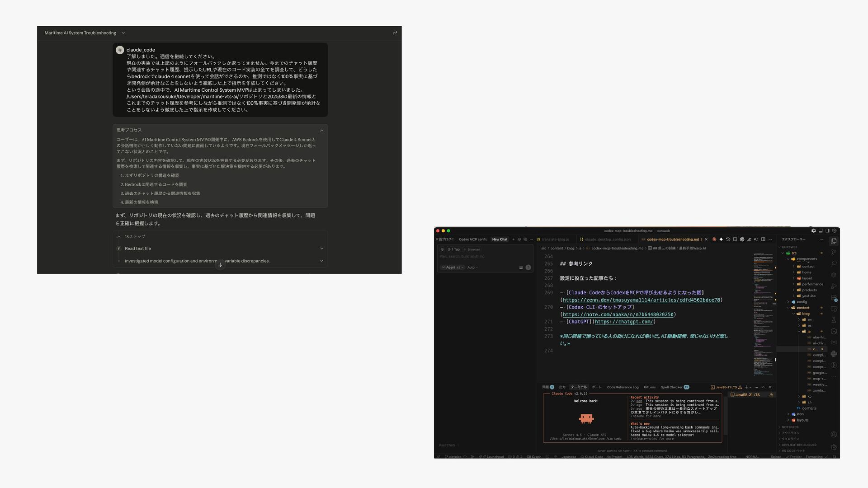Select the claude_desktop_config.json editor tab
868x488 pixels.
pos(607,239)
